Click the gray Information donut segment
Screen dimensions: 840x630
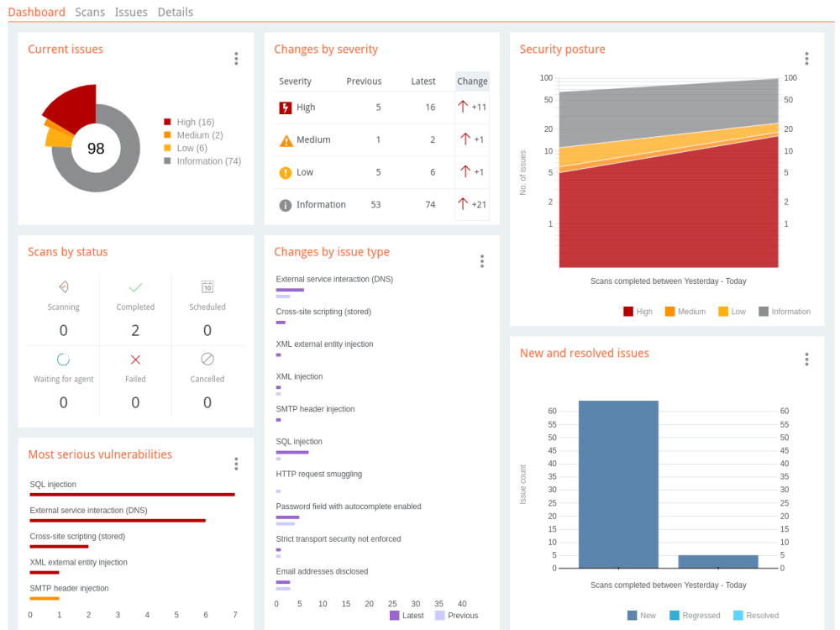(120, 171)
